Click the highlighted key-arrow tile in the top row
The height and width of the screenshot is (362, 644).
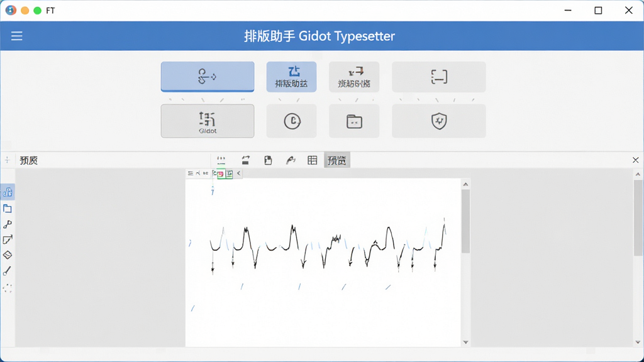[x=208, y=77]
